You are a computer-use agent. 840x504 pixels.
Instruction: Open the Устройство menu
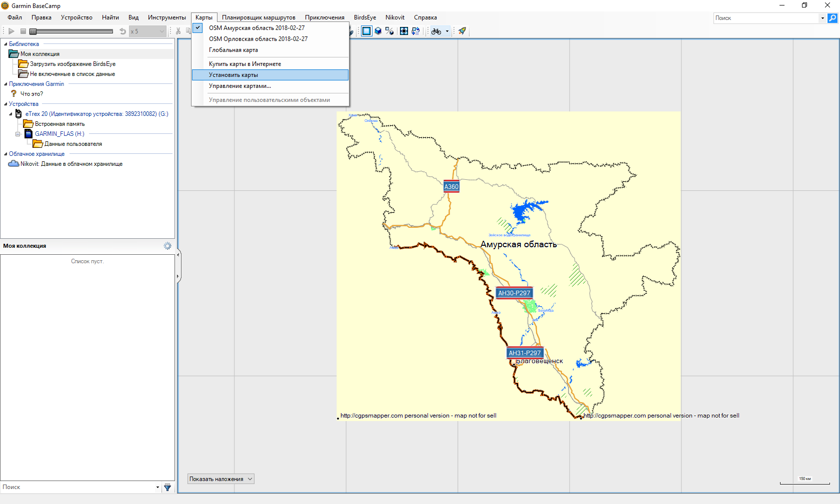point(76,17)
